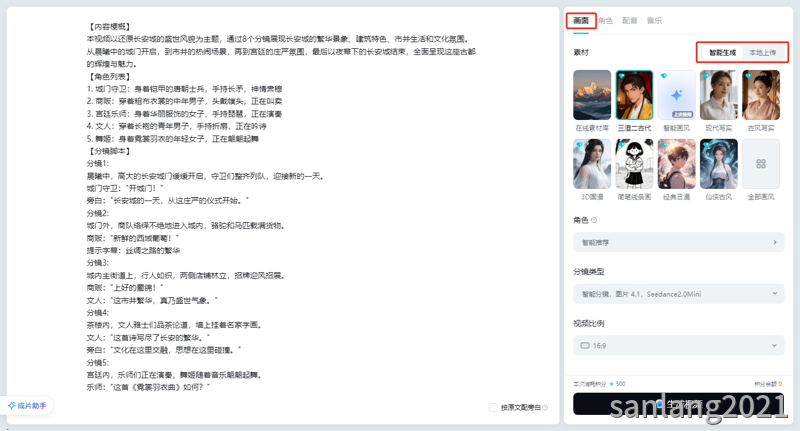The width and height of the screenshot is (800, 431).
Task: Enable the 按原文配旁白 checkbox
Action: [493, 408]
